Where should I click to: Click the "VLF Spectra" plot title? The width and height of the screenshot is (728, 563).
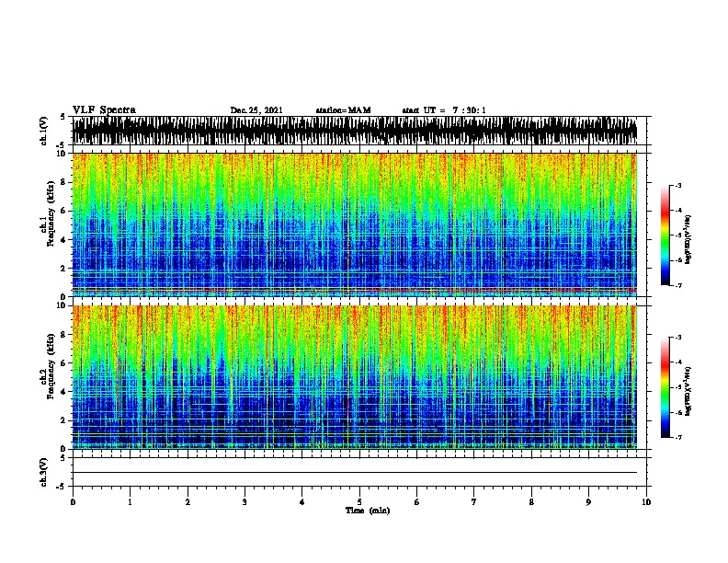[x=104, y=109]
